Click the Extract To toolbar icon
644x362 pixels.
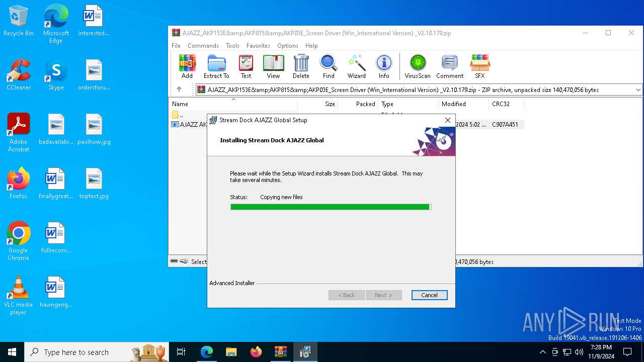[x=216, y=67]
